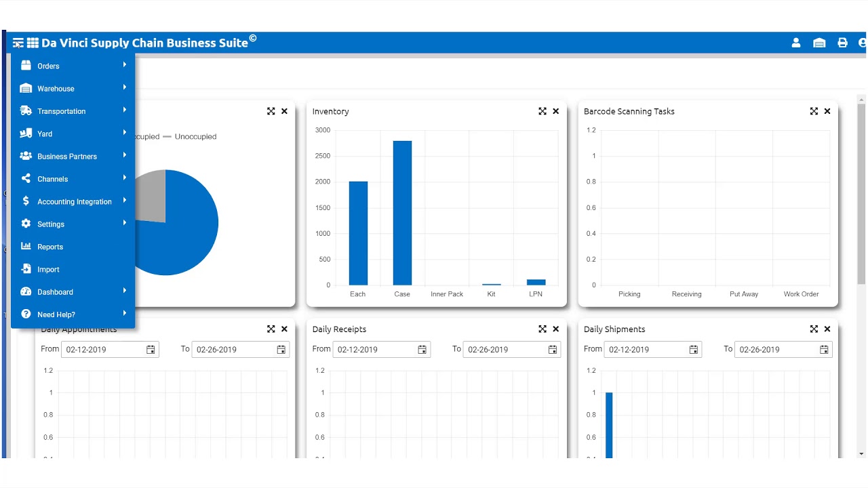Click the Channels share icon
This screenshot has height=488, width=868.
(26, 178)
